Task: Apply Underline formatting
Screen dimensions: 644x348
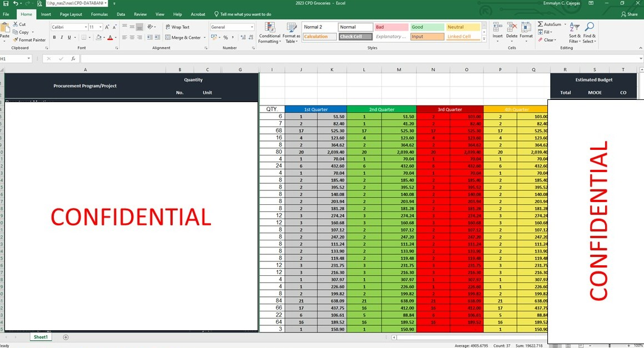Action: tap(69, 37)
